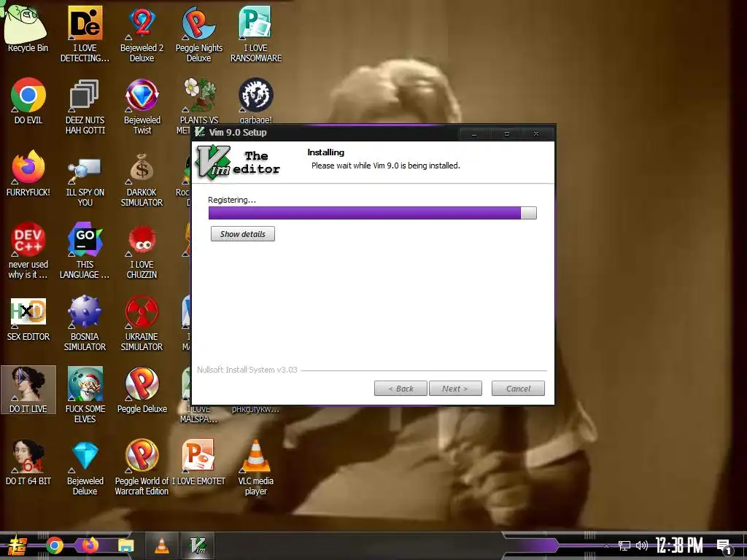The width and height of the screenshot is (747, 560).
Task: Open the volume tray icon
Action: pyautogui.click(x=642, y=545)
